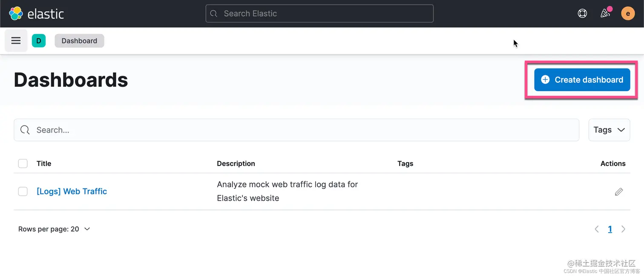
Task: Go to the next page arrow
Action: tap(624, 229)
